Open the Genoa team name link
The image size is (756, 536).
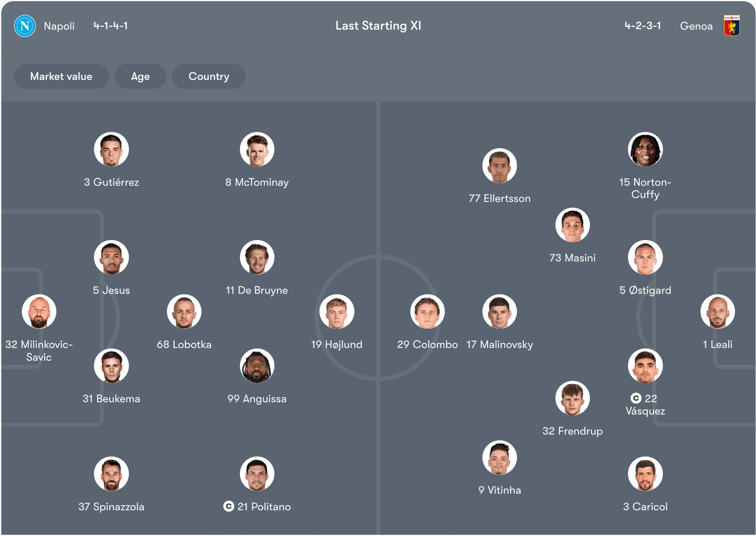click(x=696, y=26)
